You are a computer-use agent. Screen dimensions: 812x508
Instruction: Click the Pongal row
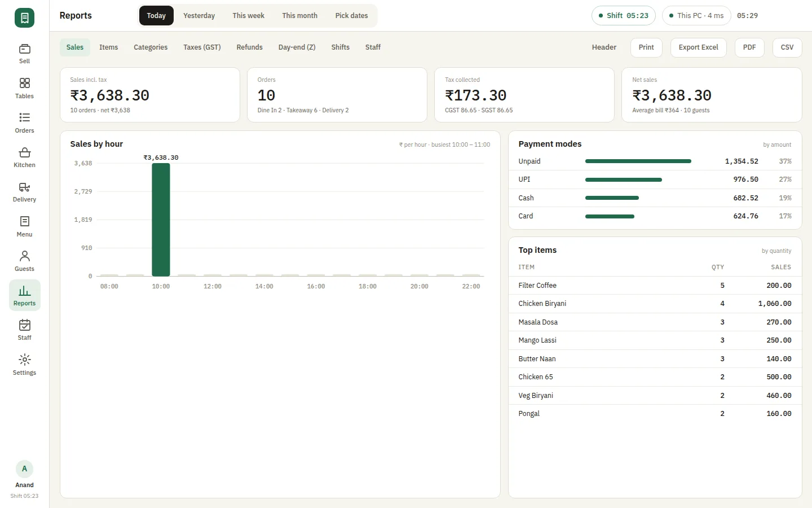coord(655,414)
